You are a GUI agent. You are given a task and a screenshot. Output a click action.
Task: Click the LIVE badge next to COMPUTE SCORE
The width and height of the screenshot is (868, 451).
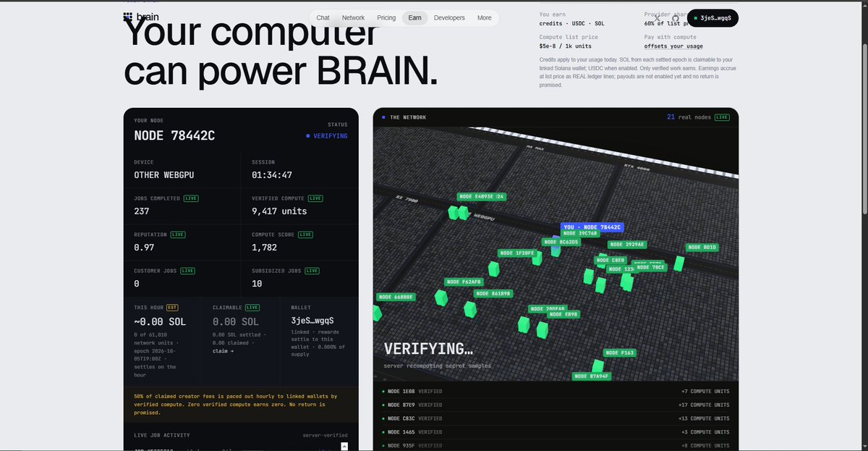pyautogui.click(x=306, y=235)
